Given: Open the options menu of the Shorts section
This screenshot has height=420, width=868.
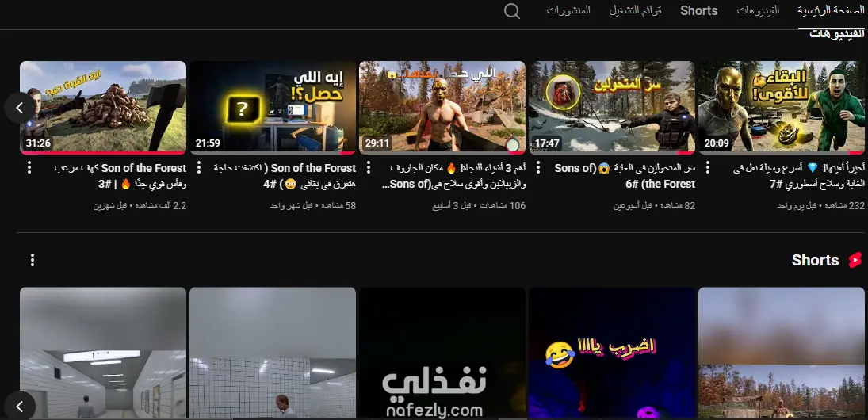Looking at the screenshot, I should pos(33,259).
